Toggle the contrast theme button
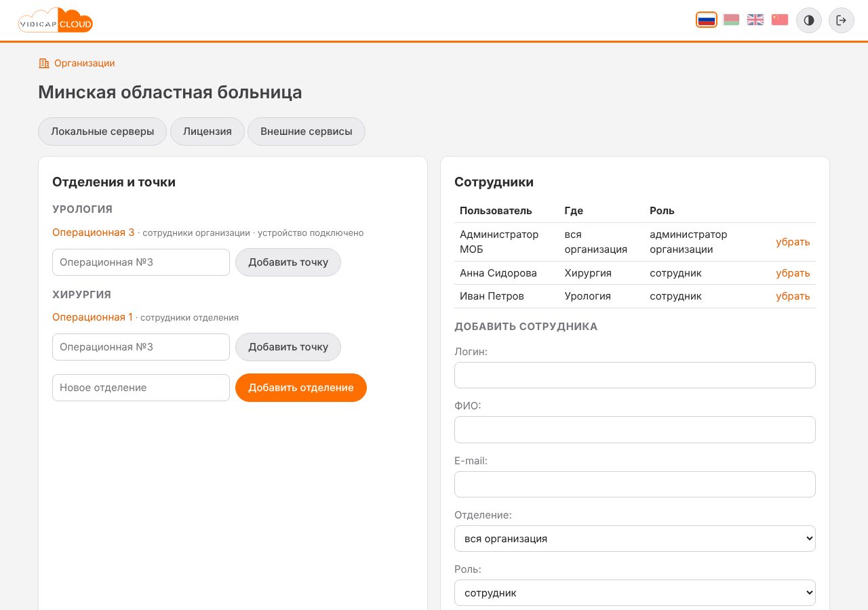Image resolution: width=868 pixels, height=610 pixels. coord(809,20)
